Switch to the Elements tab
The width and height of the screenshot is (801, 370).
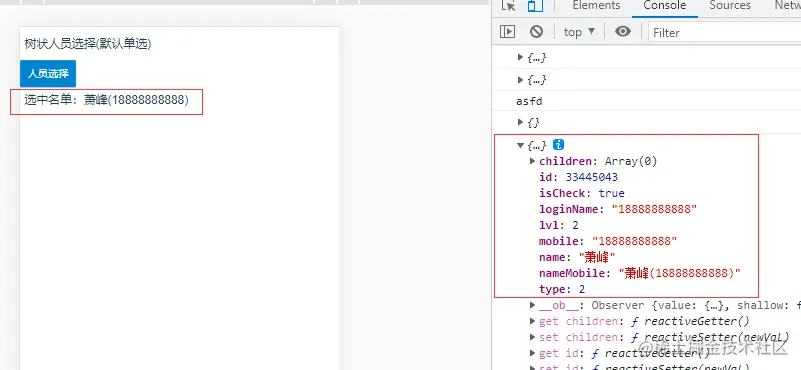596,6
